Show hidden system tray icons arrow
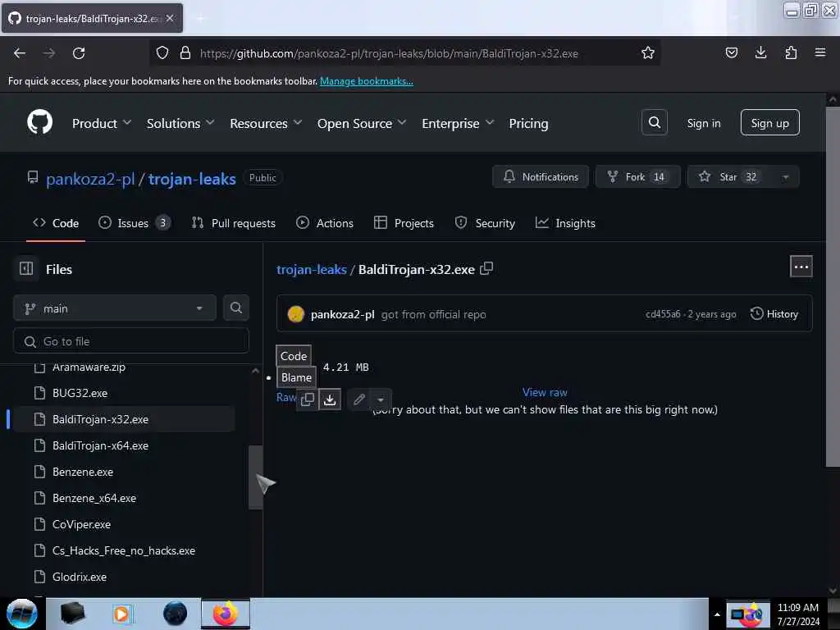Image resolution: width=840 pixels, height=630 pixels. (x=717, y=614)
